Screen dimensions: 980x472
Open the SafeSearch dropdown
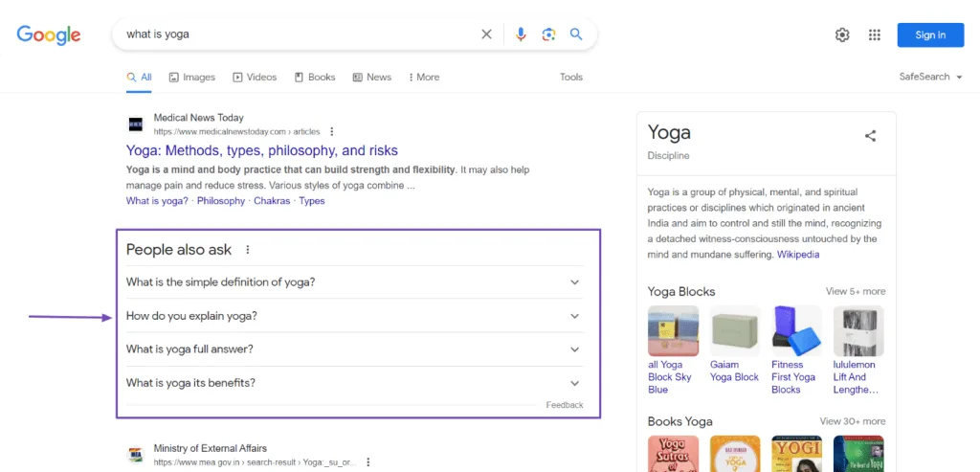(930, 77)
